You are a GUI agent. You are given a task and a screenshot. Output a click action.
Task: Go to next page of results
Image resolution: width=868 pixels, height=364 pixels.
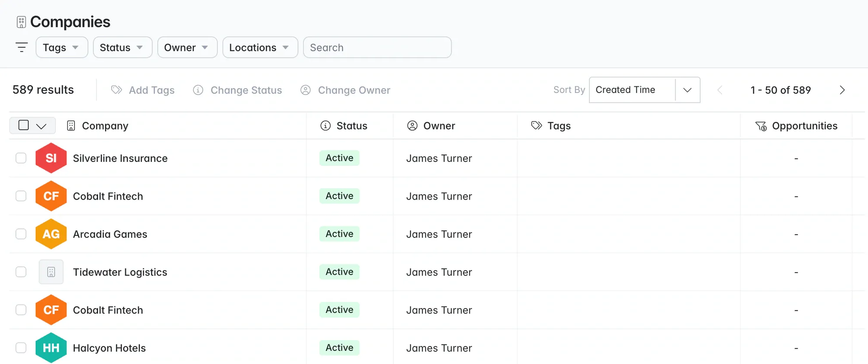coord(842,90)
